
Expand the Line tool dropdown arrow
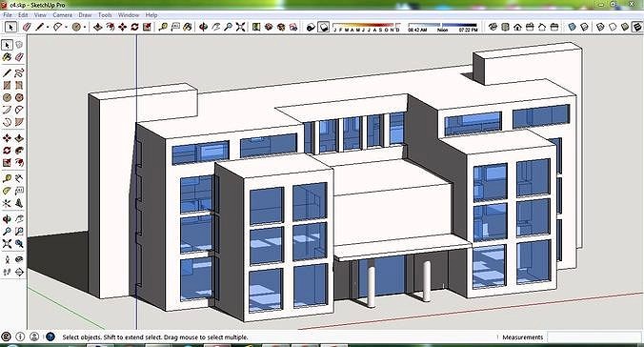[x=48, y=27]
